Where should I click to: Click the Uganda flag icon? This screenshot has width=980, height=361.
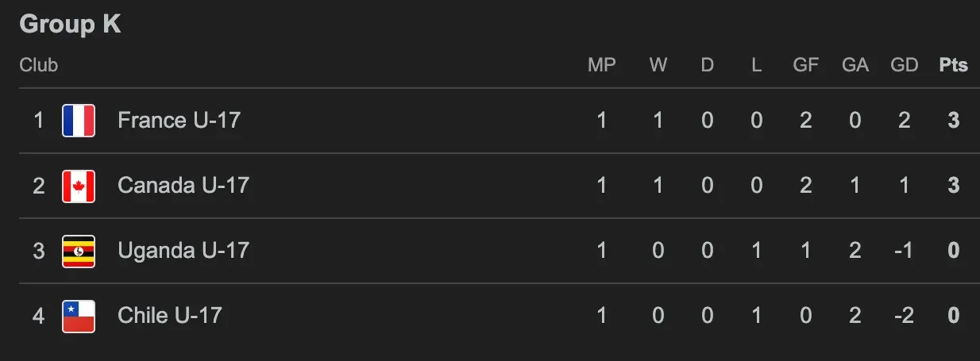pos(79,251)
